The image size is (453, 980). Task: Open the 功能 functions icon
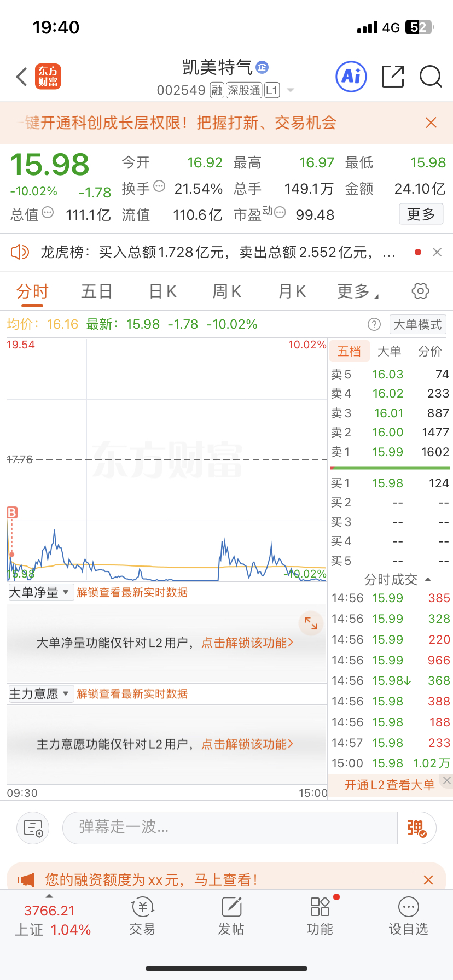coord(320,916)
